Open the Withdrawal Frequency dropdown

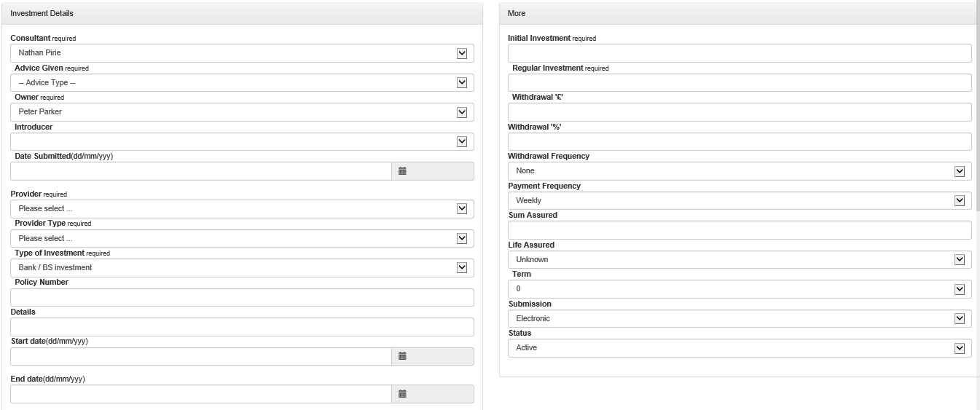740,171
